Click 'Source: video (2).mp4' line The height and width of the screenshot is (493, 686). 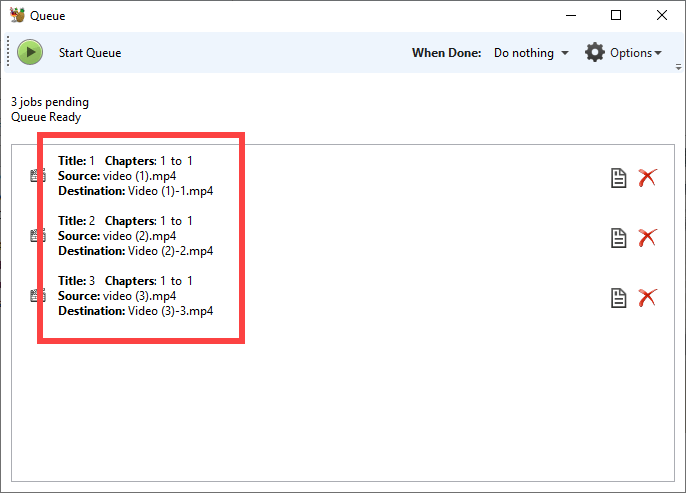coord(117,236)
